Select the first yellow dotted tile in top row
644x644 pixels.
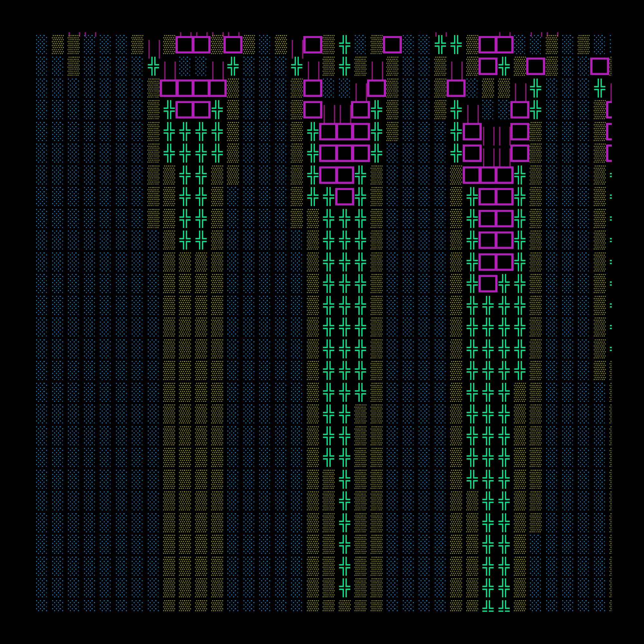point(58,45)
